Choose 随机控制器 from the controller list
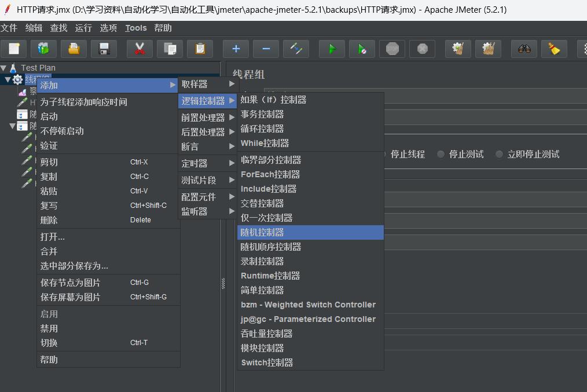The width and height of the screenshot is (587, 392). click(x=310, y=233)
